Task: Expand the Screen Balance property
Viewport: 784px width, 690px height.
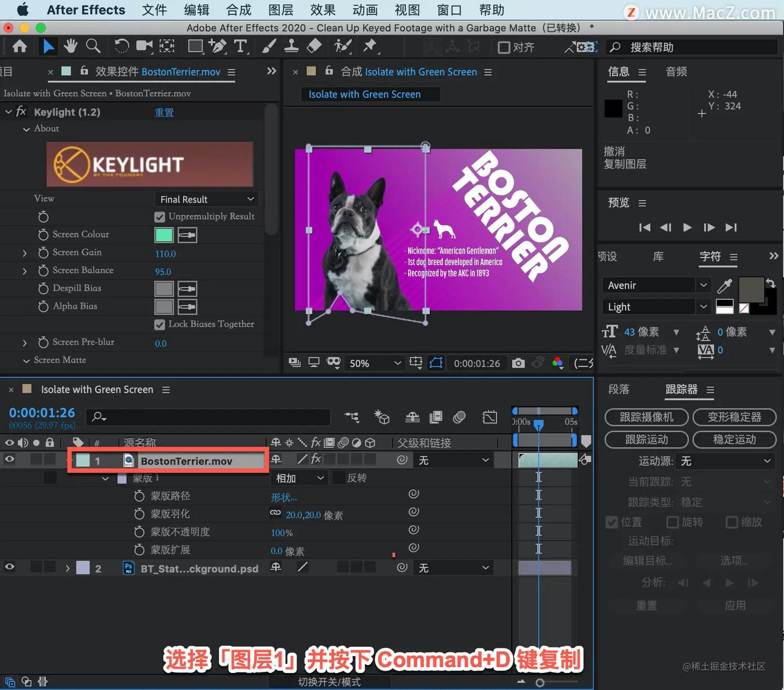Action: tap(24, 271)
